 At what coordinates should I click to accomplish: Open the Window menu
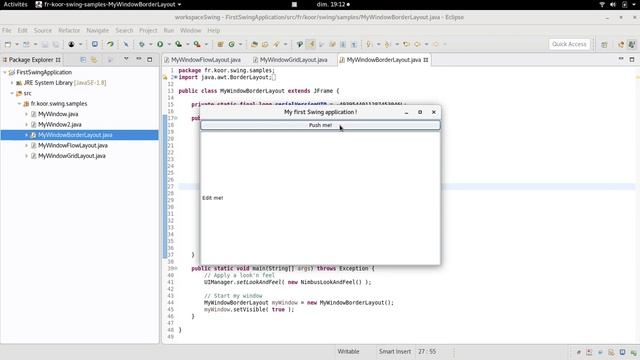[191, 31]
